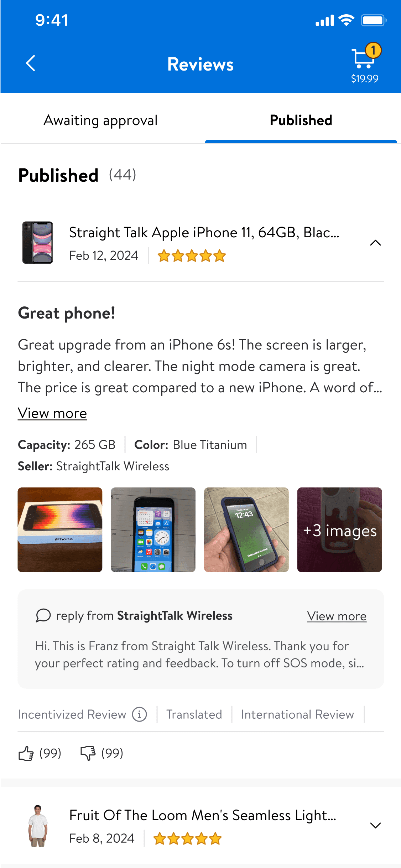Open the iPhone box photo thumbnail
Viewport: 401px width, 868px height.
pos(60,530)
